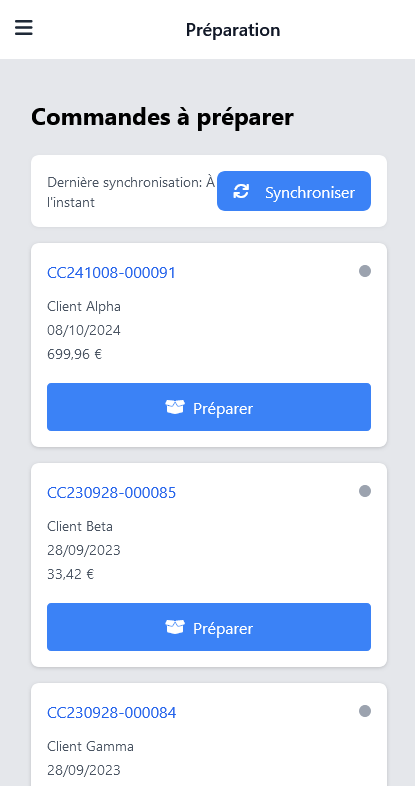Click the grey status dot for CC241008-000091
415x786 pixels.
(365, 271)
